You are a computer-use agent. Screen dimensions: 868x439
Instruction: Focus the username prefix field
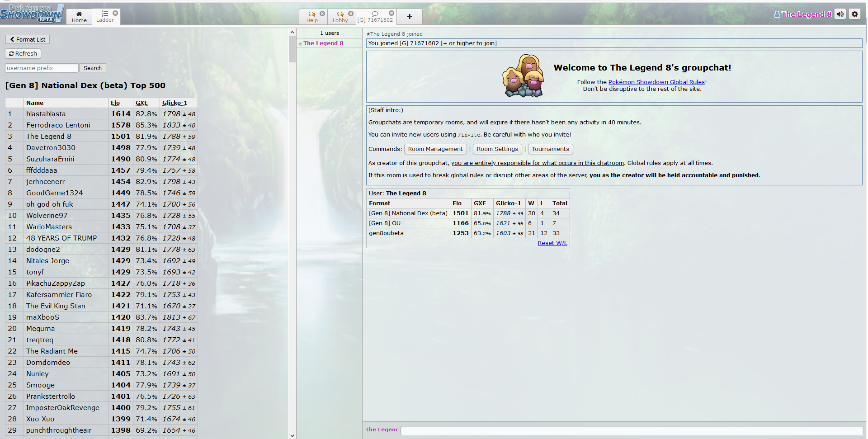[42, 68]
